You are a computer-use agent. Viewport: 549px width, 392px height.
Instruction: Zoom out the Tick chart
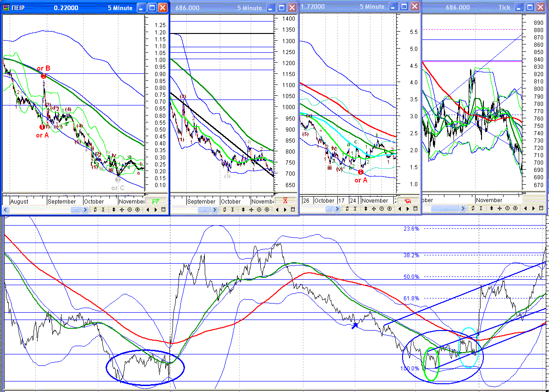507,208
